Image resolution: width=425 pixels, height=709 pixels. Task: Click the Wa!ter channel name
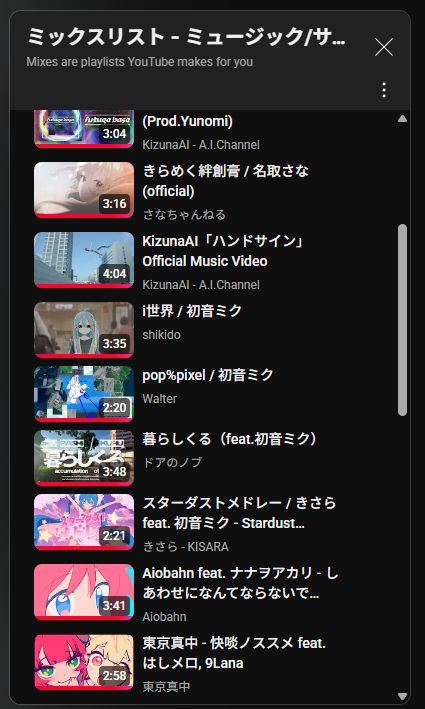(160, 399)
